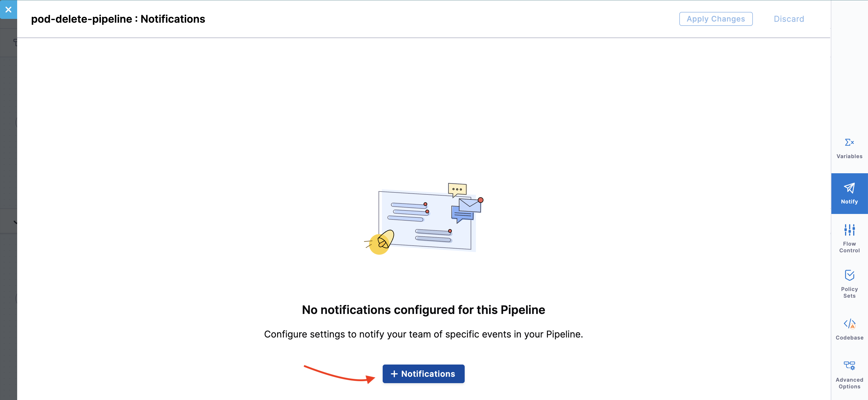Screen dimensions: 868x400
Task: Click the Notify tab label
Action: [x=849, y=201]
